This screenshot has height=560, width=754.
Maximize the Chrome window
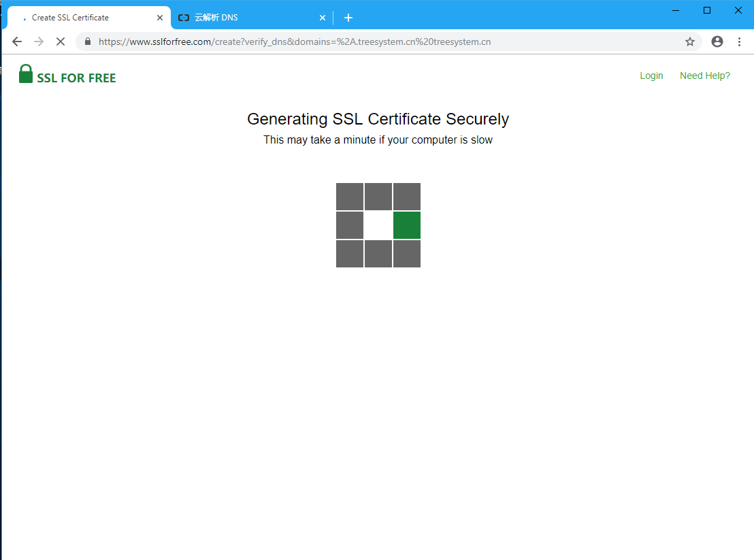(x=707, y=10)
